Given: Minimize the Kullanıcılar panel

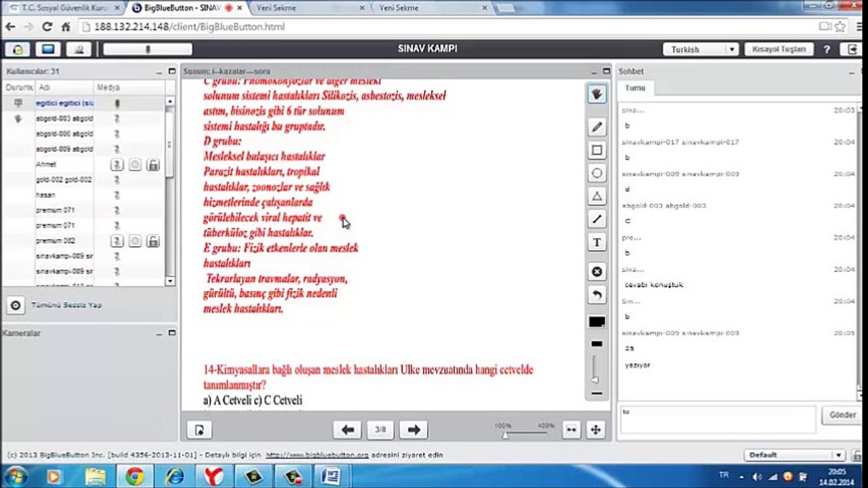Looking at the screenshot, I should point(158,71).
